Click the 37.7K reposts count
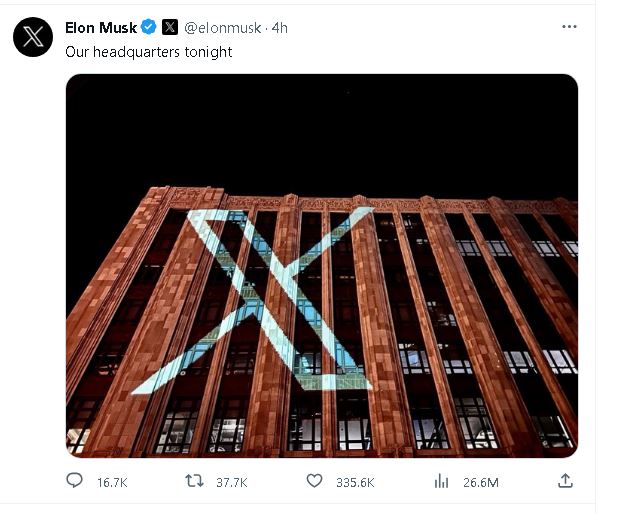 coord(231,483)
